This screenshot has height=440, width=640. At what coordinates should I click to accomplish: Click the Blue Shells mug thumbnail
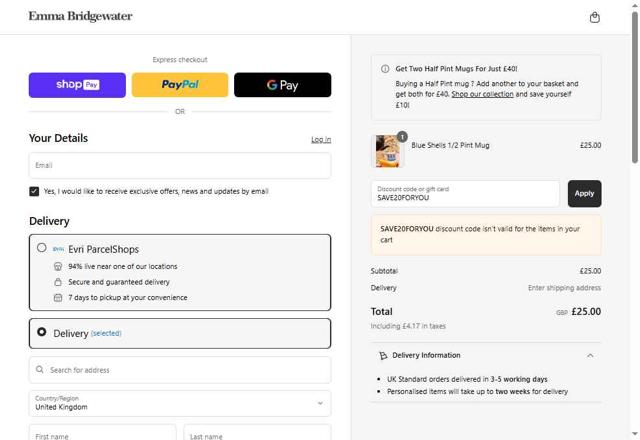click(387, 151)
